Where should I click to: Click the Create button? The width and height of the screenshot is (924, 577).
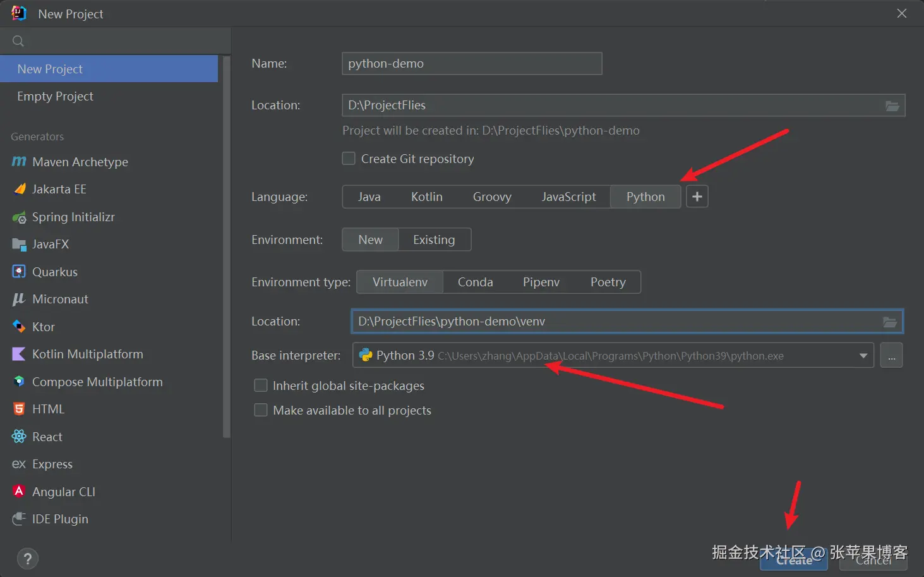click(794, 560)
